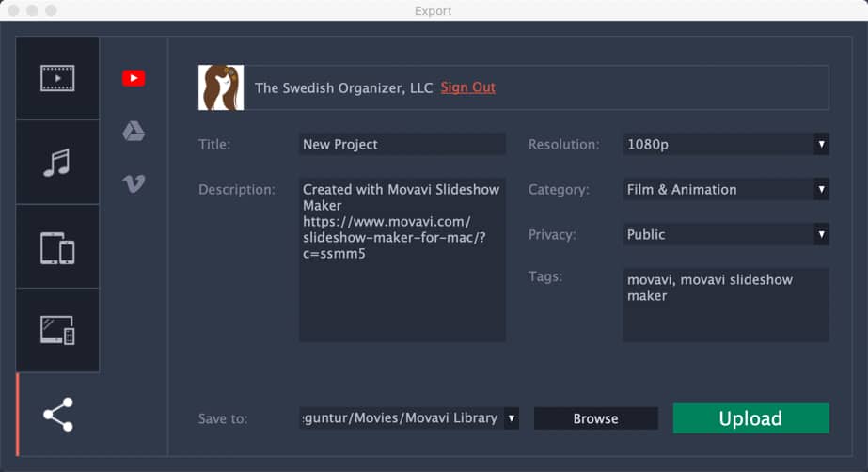Screen dimensions: 868x472
Task: Open the Privacy Public dropdown
Action: [x=726, y=234]
